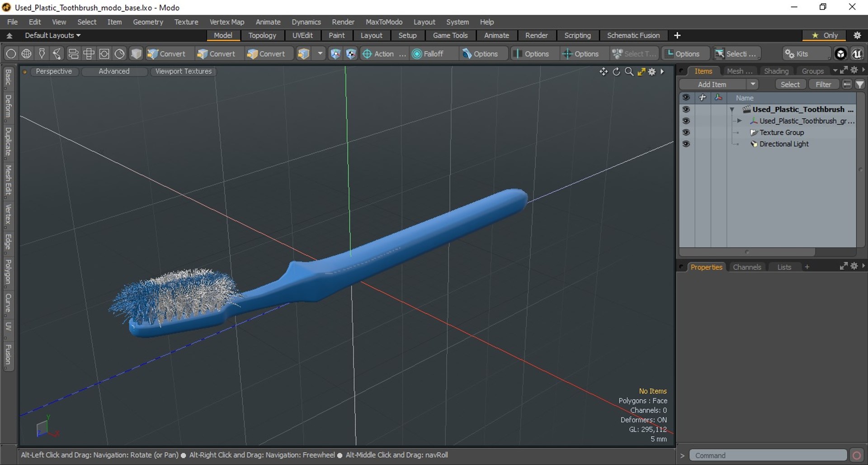This screenshot has width=868, height=465.
Task: Open MaxToModo menu
Action: click(384, 22)
